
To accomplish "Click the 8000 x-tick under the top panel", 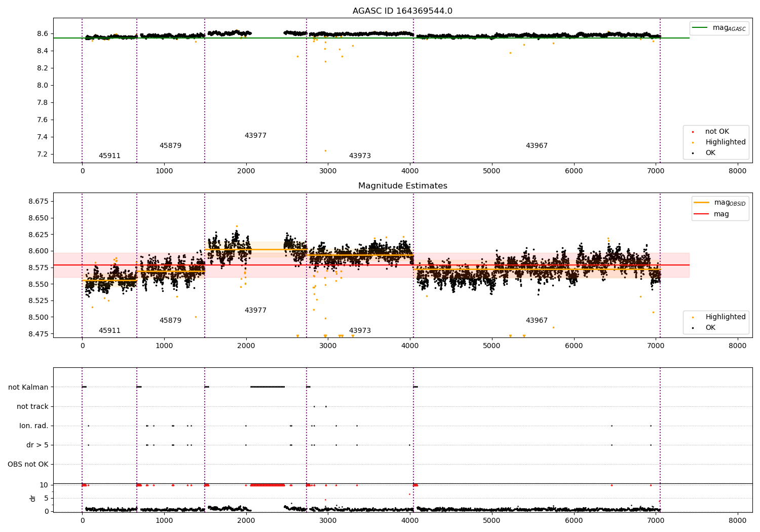I will pyautogui.click(x=738, y=171).
